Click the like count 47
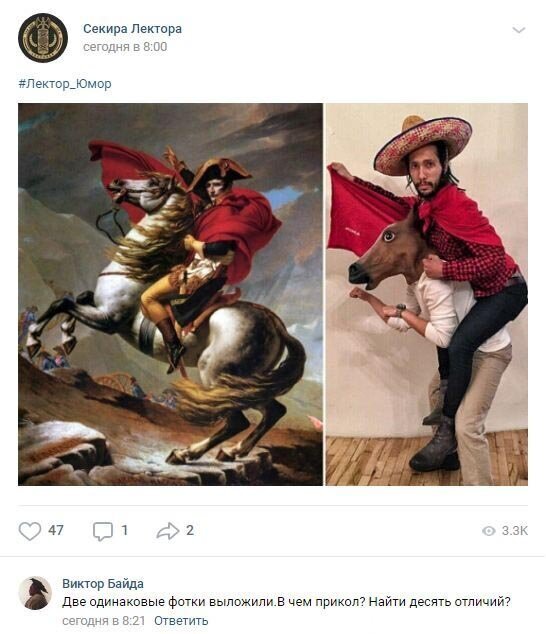 pyautogui.click(x=56, y=530)
